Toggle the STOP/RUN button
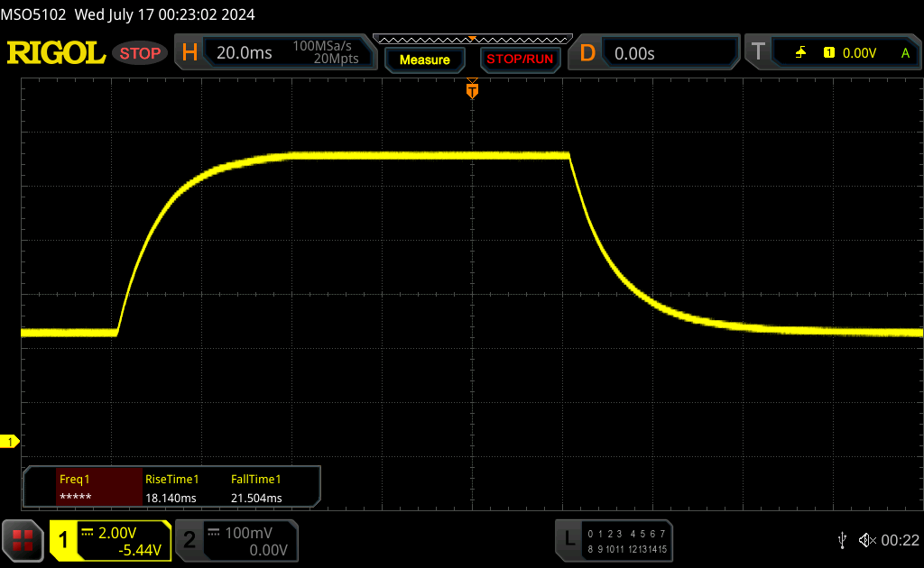924x568 pixels. pyautogui.click(x=520, y=60)
